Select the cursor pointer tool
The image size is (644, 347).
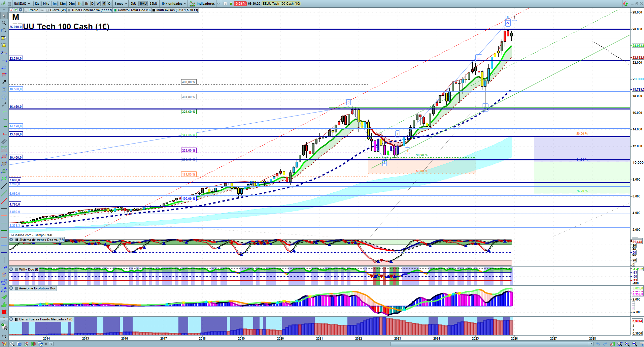4,15
